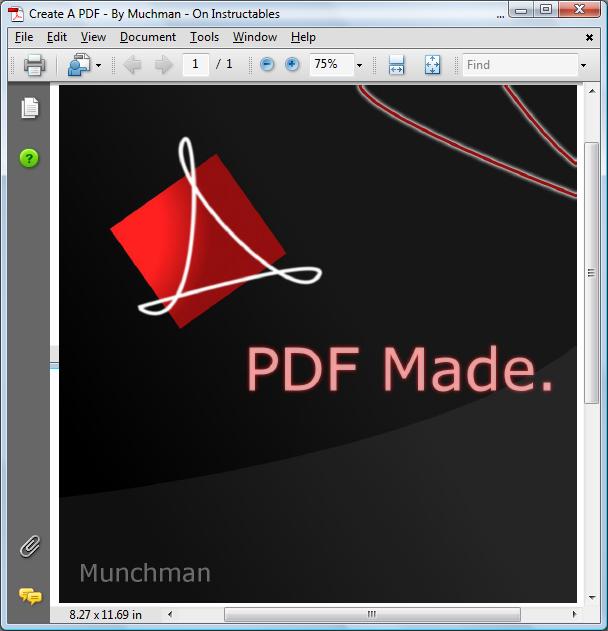The image size is (608, 631).
Task: Click the zoom out minus button
Action: [267, 64]
